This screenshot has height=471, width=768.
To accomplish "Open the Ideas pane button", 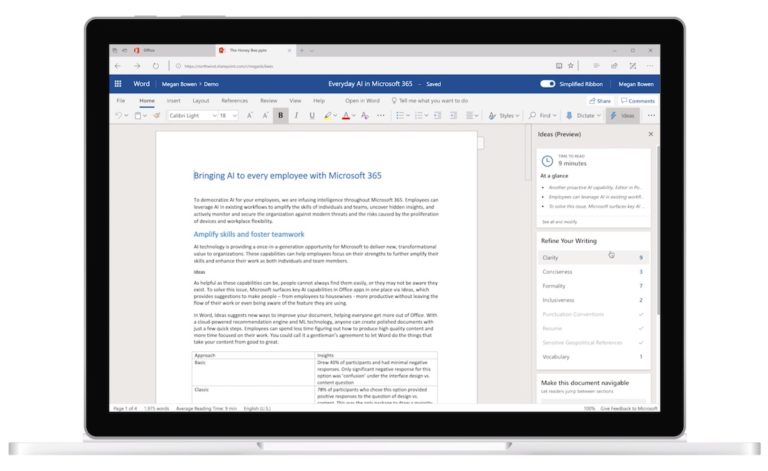I will tap(623, 116).
